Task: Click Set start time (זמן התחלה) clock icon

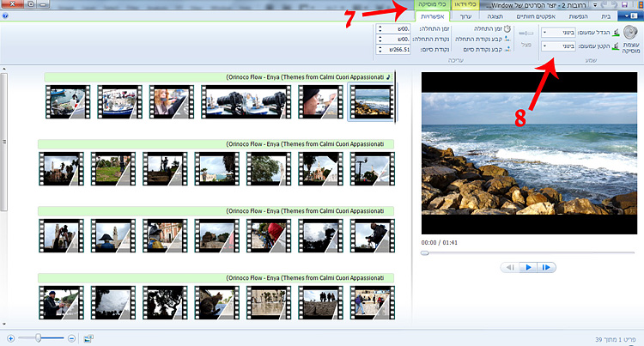Action: coord(506,27)
